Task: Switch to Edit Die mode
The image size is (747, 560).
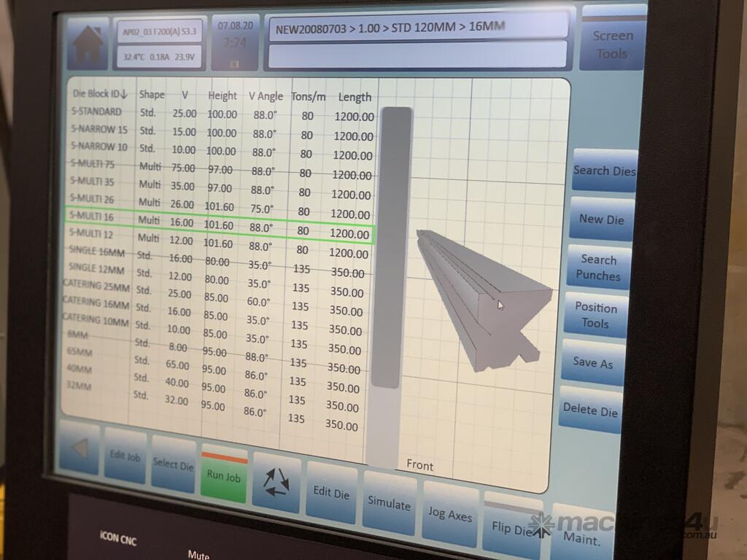Action: 331,492
